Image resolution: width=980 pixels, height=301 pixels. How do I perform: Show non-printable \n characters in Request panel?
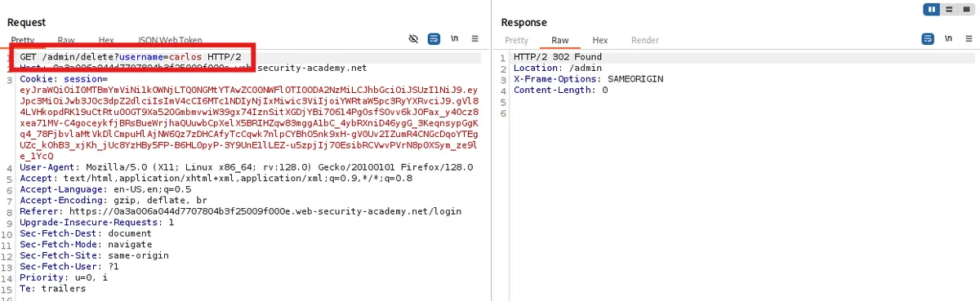tap(454, 38)
